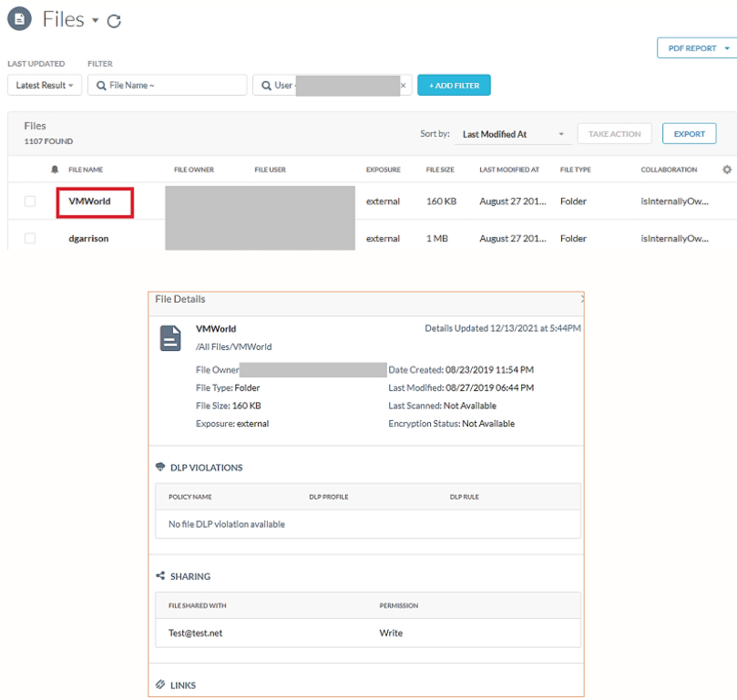
Task: Click the 1107 FOUND results count
Action: click(x=48, y=141)
